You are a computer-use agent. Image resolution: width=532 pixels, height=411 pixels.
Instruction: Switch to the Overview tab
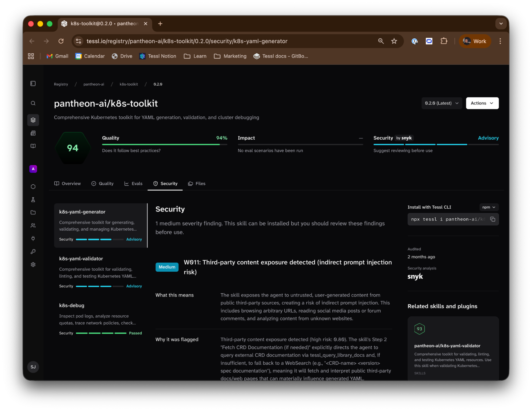(x=67, y=184)
